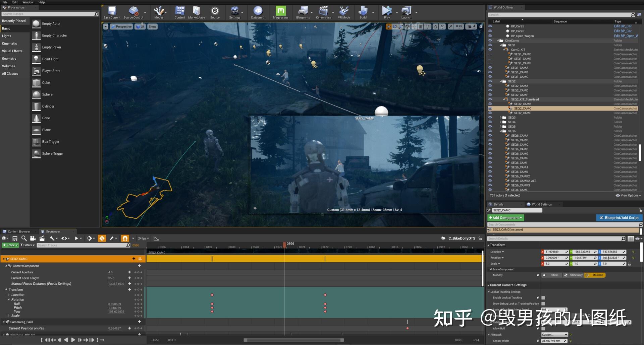Collapse the Current Camera Settings section
644x345 pixels.
(x=488, y=285)
